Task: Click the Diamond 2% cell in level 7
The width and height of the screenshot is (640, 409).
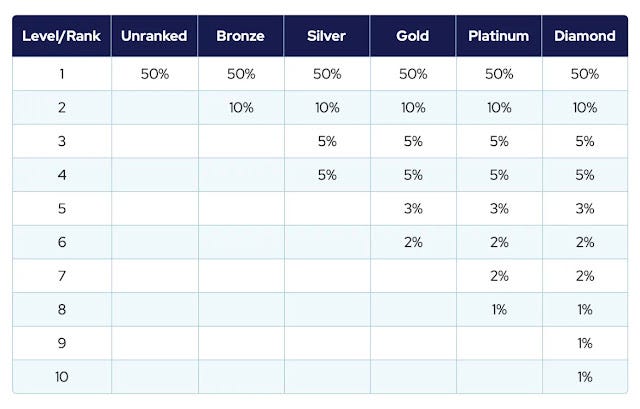Action: coord(585,276)
